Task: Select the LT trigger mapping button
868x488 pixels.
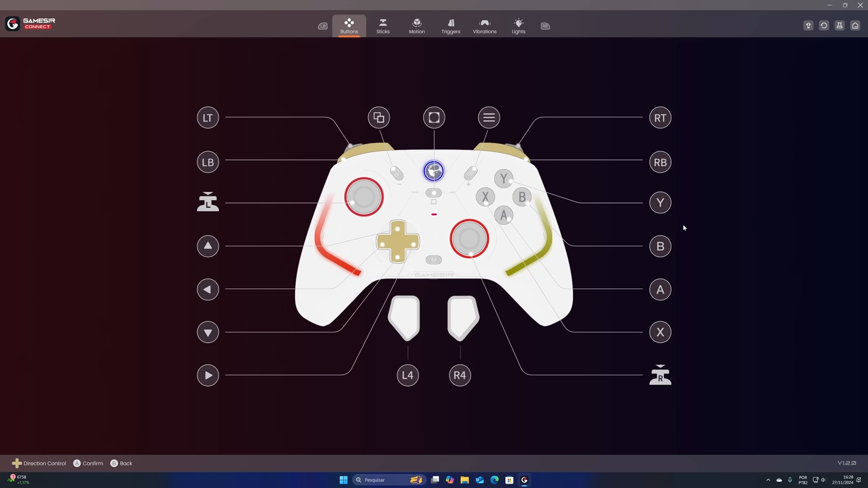Action: point(208,118)
